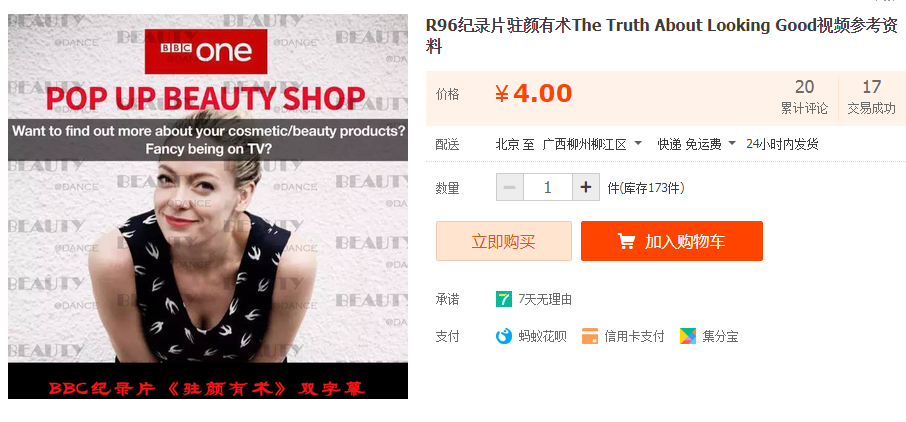Click the 蚂蚁花呗 payment icon
906x422 pixels.
pos(504,336)
